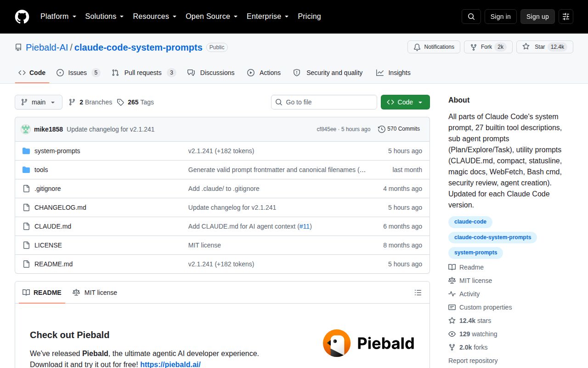The image size is (588, 368).
Task: Open the Security and quality tab
Action: (x=328, y=73)
